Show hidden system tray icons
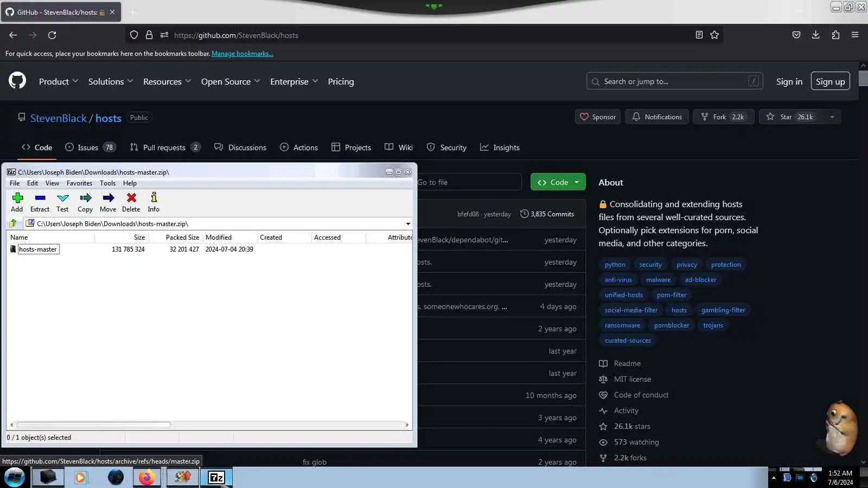The image size is (868, 488). pos(774,478)
